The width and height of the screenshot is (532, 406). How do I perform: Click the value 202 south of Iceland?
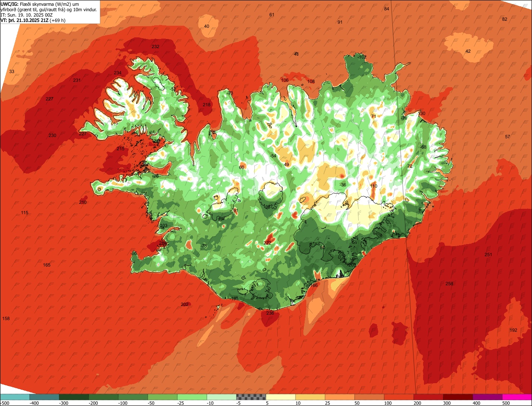185,304
